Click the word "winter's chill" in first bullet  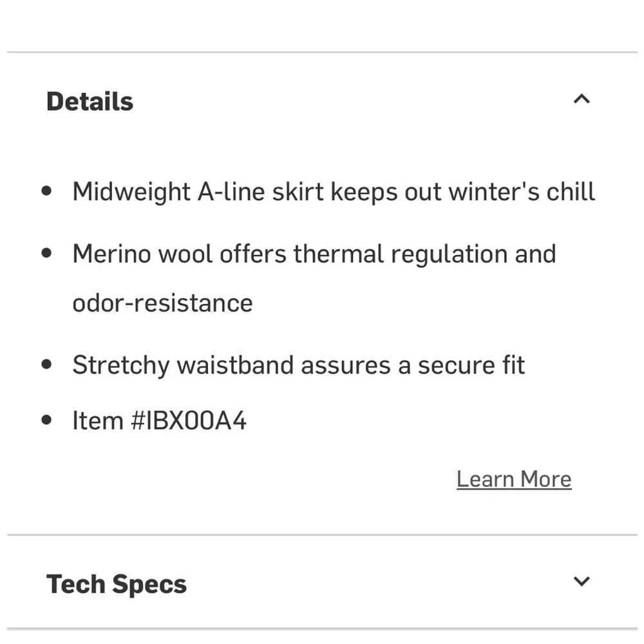[x=522, y=192]
